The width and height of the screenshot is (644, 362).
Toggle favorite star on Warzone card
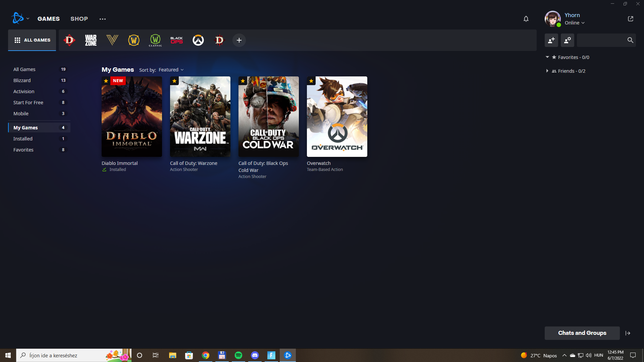click(174, 81)
